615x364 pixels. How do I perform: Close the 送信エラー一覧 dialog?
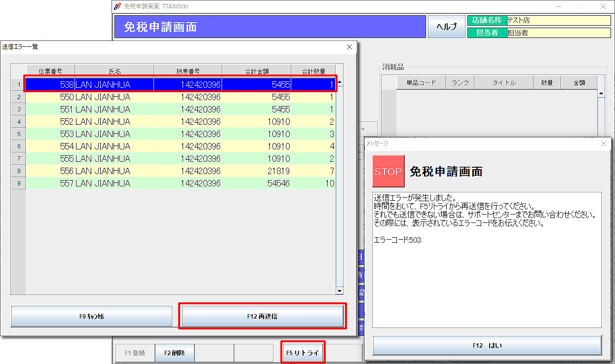(349, 47)
